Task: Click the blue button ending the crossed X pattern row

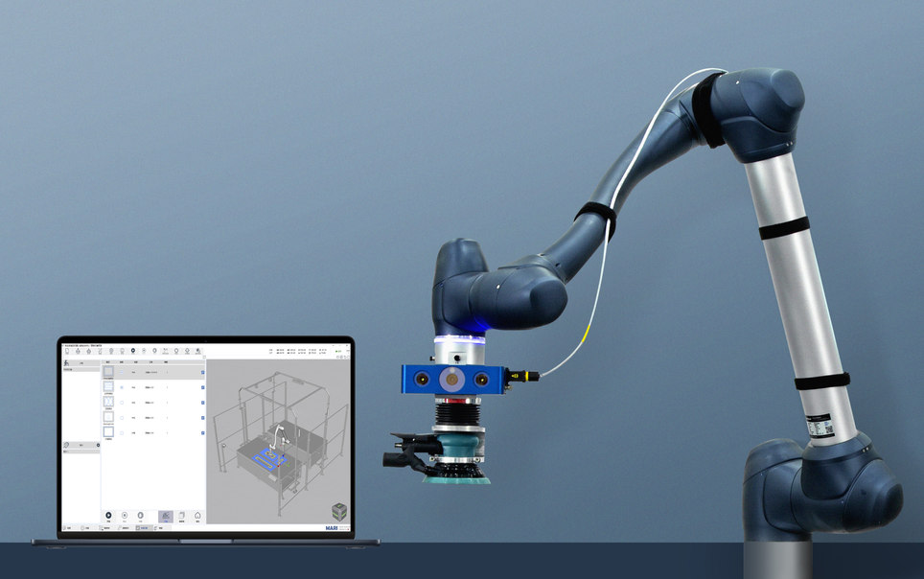Action: click(x=202, y=403)
